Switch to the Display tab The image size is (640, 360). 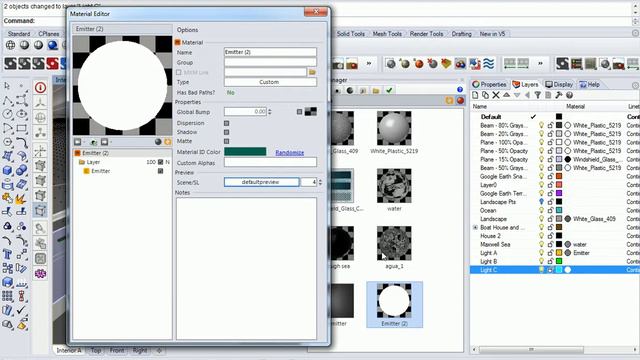point(559,84)
